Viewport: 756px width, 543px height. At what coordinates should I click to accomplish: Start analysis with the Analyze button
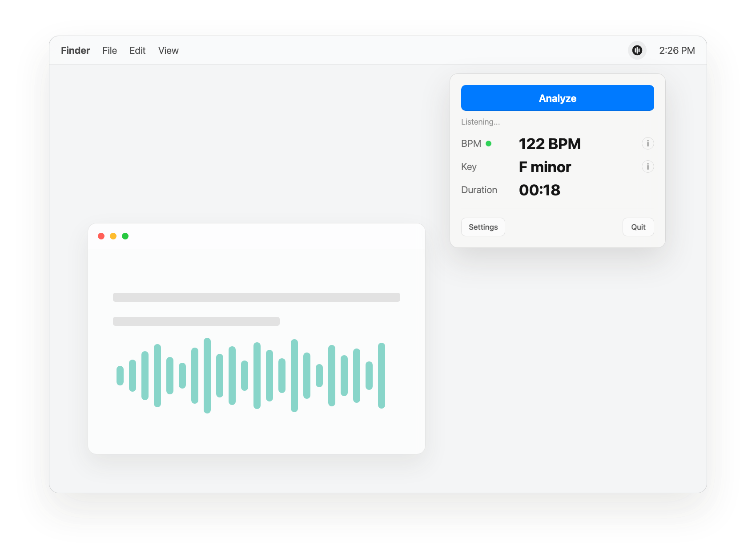[557, 98]
